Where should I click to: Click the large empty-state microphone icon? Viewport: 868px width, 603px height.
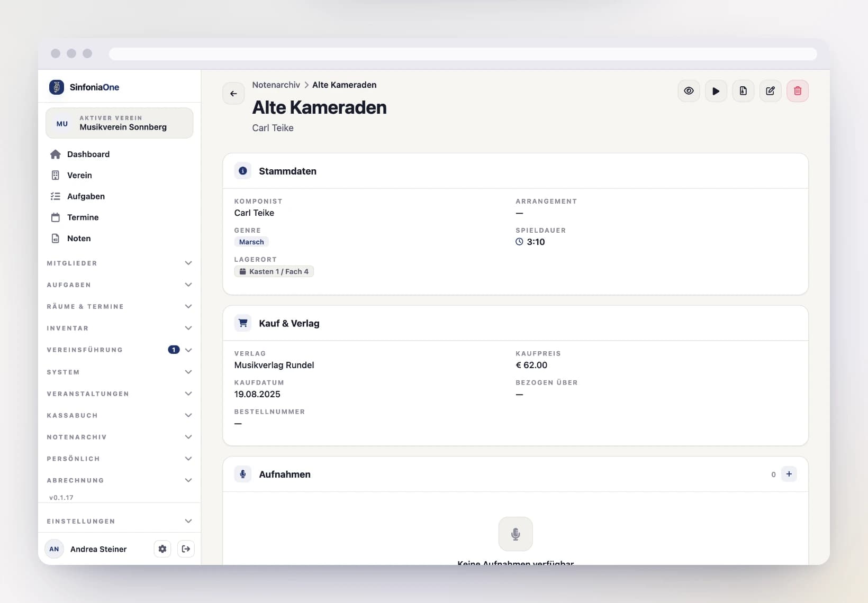pyautogui.click(x=516, y=534)
